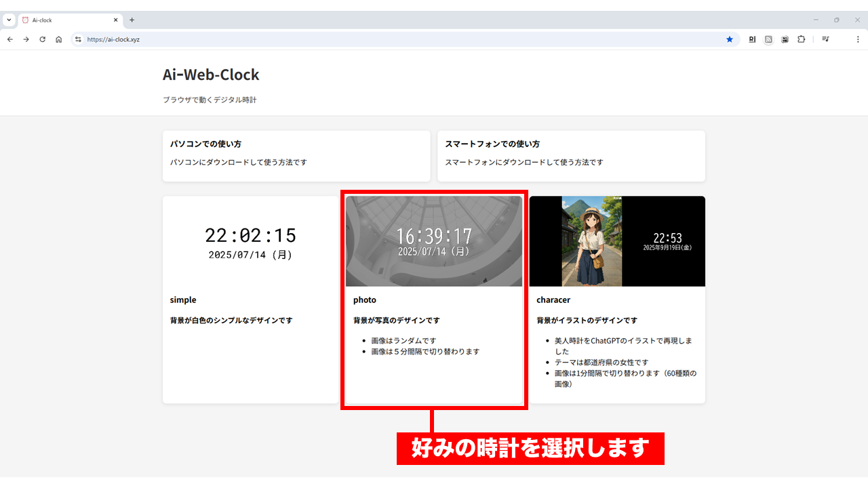868x488 pixels.
Task: Open the スマートフォンでの使い方 card
Action: [x=571, y=156]
